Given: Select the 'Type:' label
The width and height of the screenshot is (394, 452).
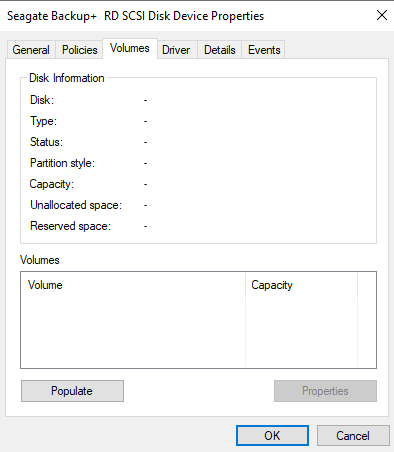Looking at the screenshot, I should (43, 121).
